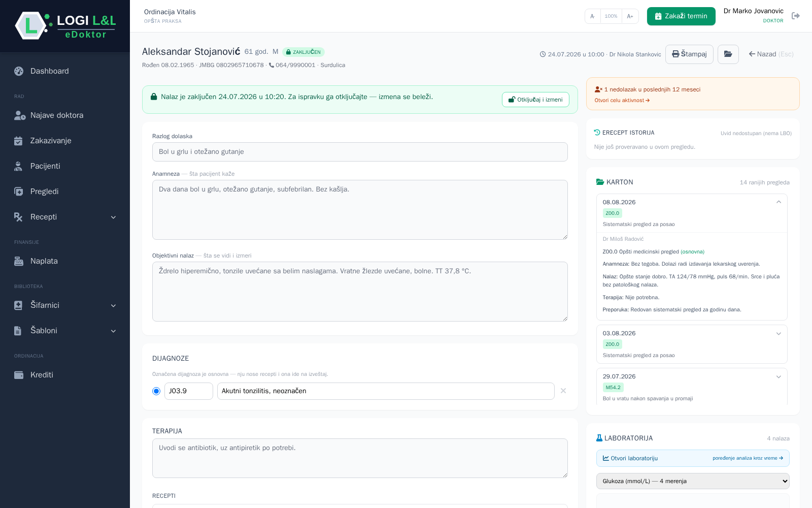
Task: Select J03.9 as primary diagnosis radio
Action: (x=156, y=391)
